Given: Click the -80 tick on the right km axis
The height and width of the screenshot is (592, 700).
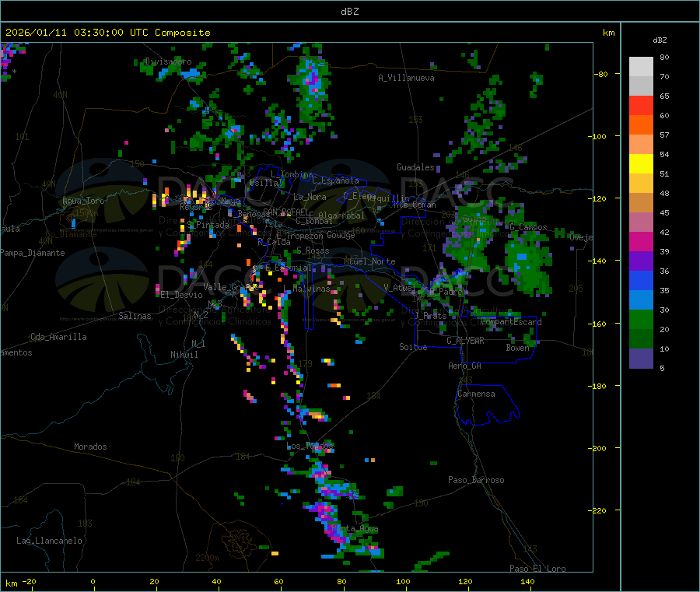Looking at the screenshot, I should coord(600,74).
